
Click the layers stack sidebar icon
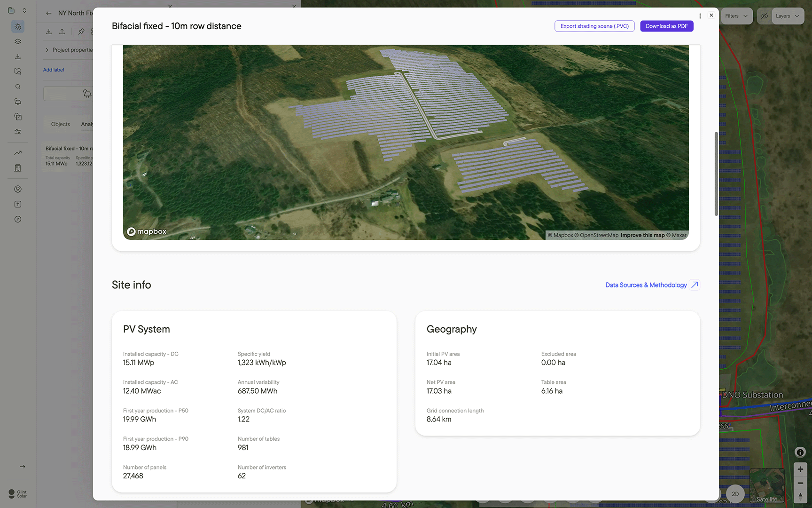click(18, 41)
